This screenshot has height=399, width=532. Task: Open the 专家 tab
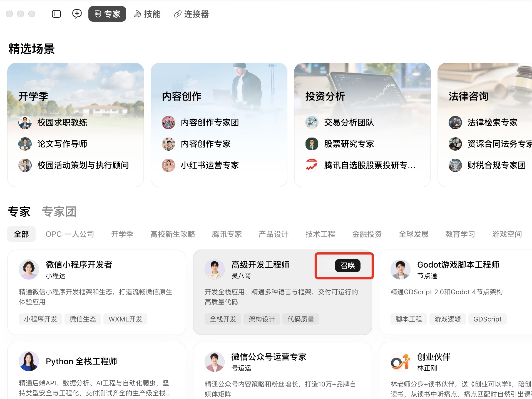pos(107,14)
